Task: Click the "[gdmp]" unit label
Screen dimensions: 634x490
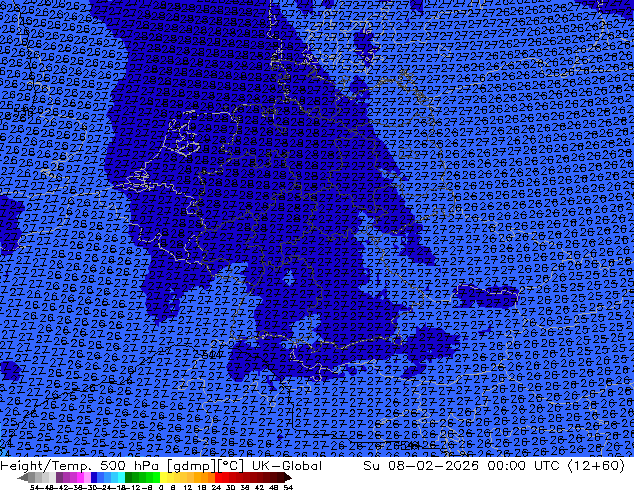Action: tap(192, 466)
